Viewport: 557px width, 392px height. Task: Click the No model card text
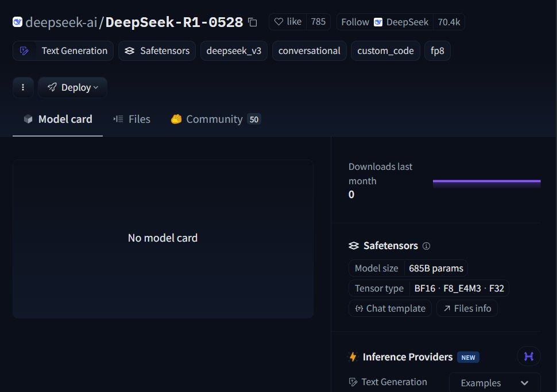click(x=163, y=238)
